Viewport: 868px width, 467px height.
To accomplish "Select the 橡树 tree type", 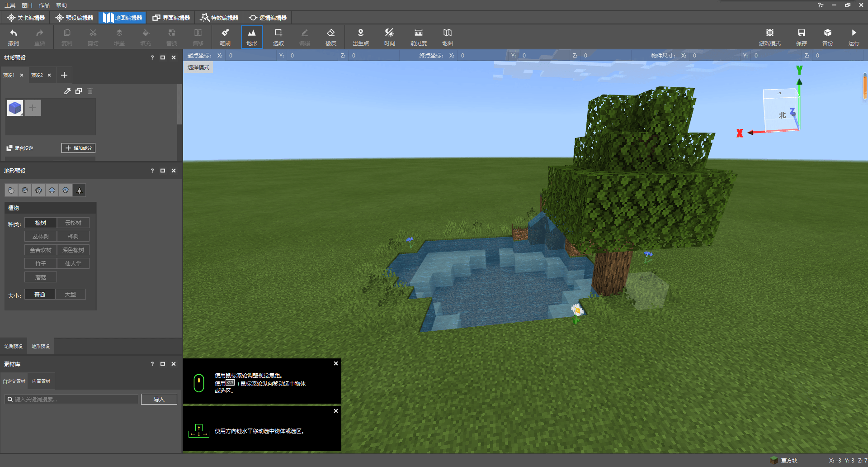I will click(41, 223).
